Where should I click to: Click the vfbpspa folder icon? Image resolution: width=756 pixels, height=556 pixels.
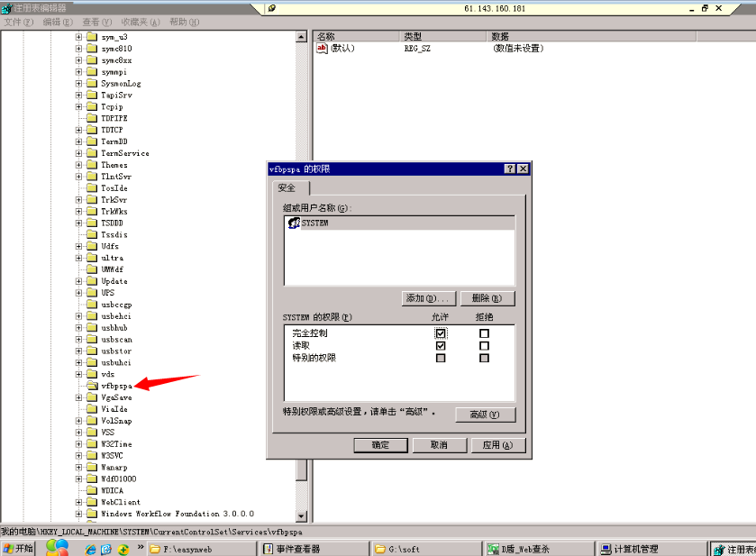92,386
